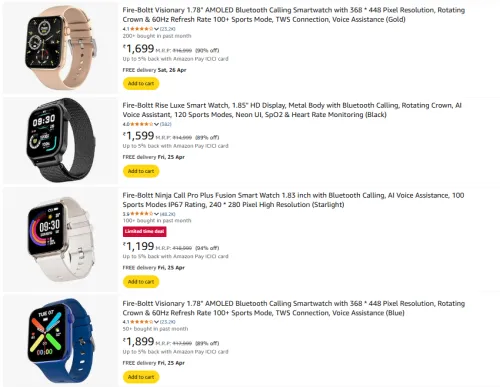Add the ₹1,599 Rise Luxe watch to cart

(141, 171)
